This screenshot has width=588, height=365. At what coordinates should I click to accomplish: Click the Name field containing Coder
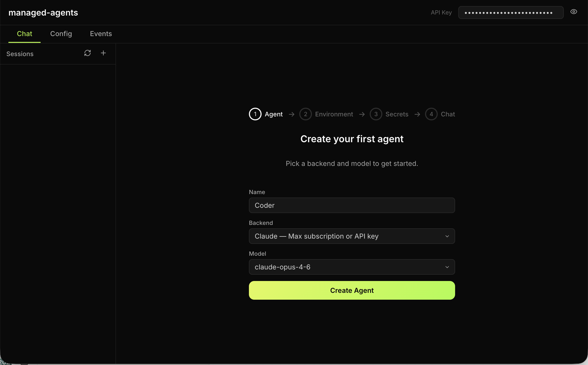[352, 205]
